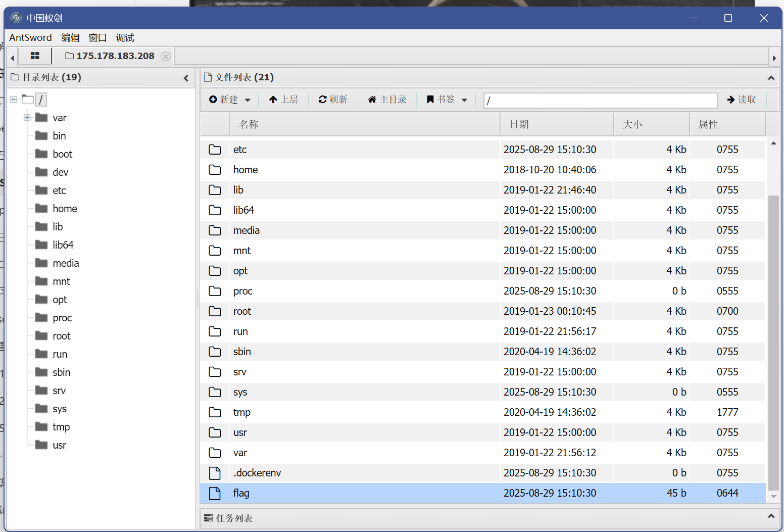
Task: Close the 175.178.183.208 tab
Action: [166, 56]
